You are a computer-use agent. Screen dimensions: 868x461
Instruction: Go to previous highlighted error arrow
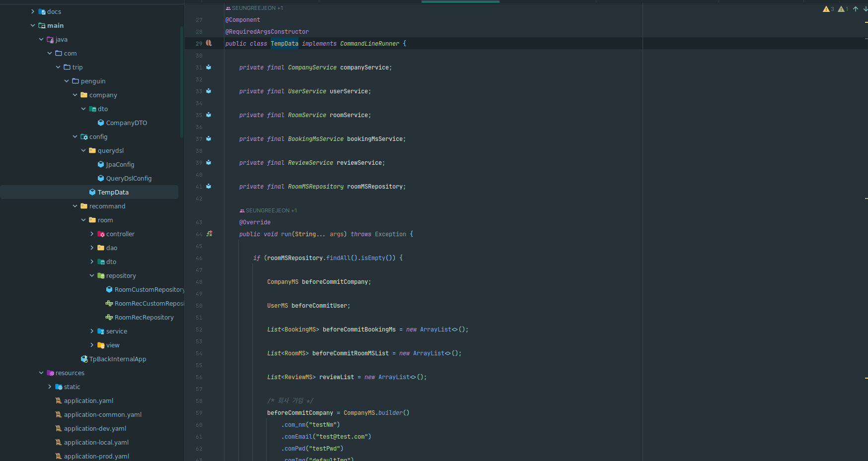click(856, 9)
